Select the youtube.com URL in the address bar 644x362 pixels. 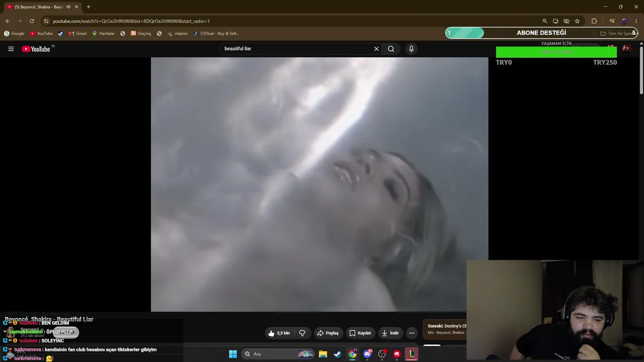pyautogui.click(x=131, y=21)
